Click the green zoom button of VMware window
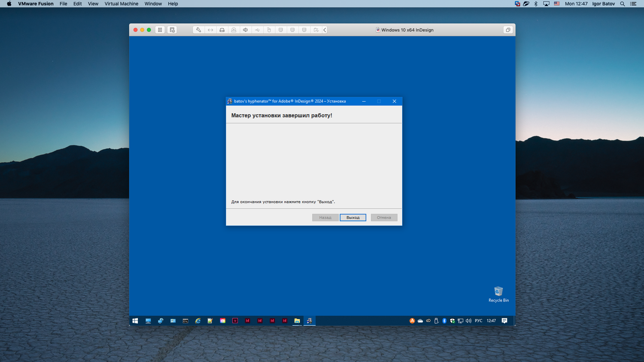The height and width of the screenshot is (362, 644). [x=149, y=30]
